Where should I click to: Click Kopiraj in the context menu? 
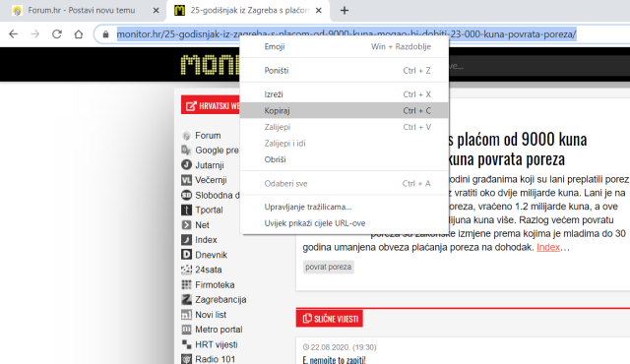tap(344, 110)
